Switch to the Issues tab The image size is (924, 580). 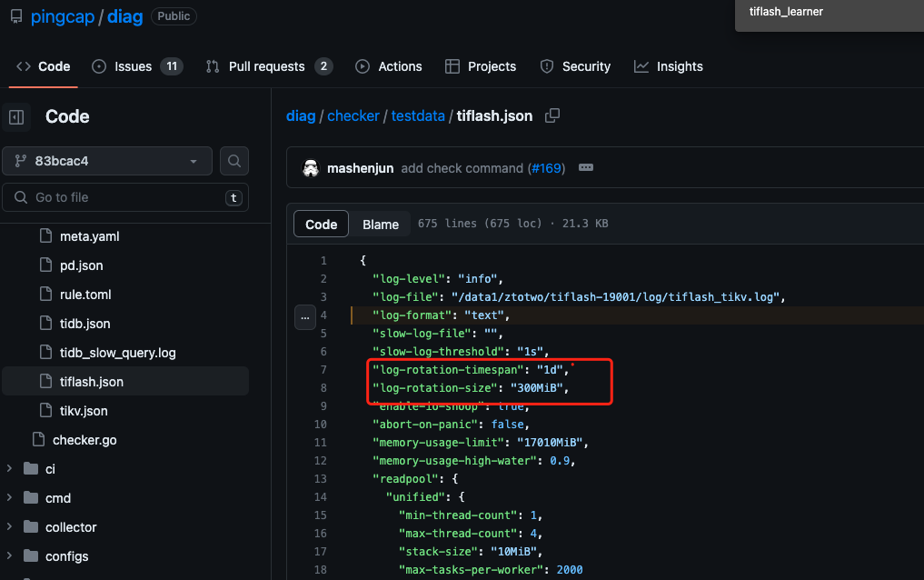[x=137, y=66]
